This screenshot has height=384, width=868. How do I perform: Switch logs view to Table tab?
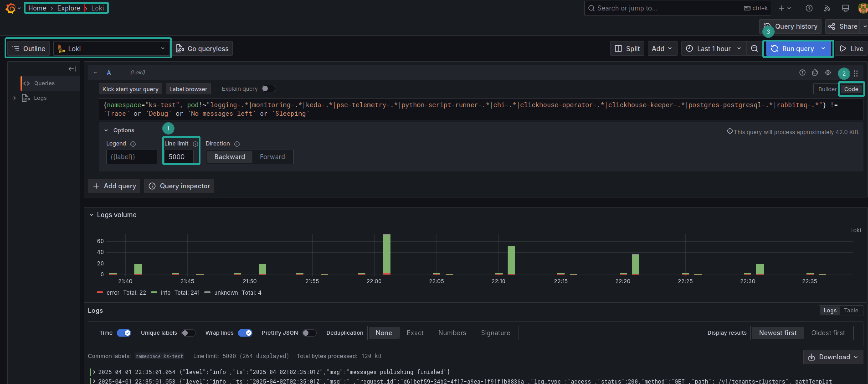click(x=851, y=311)
